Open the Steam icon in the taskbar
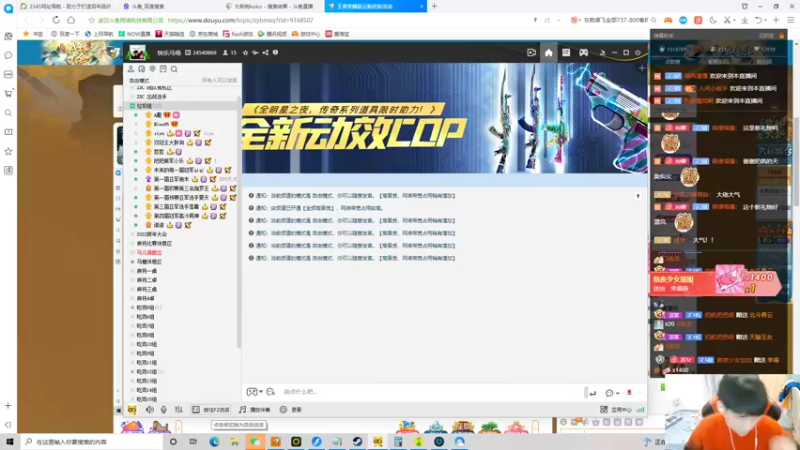Screen dimensions: 800x450 (357, 441)
